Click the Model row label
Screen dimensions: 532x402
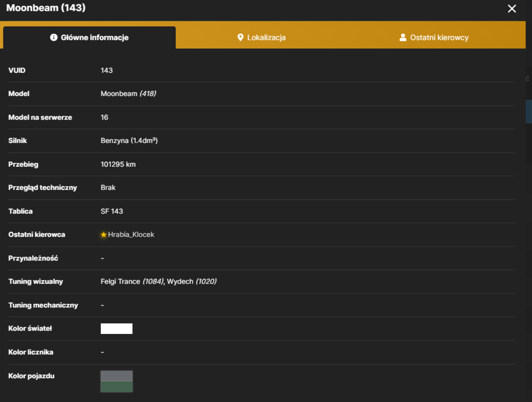(19, 94)
